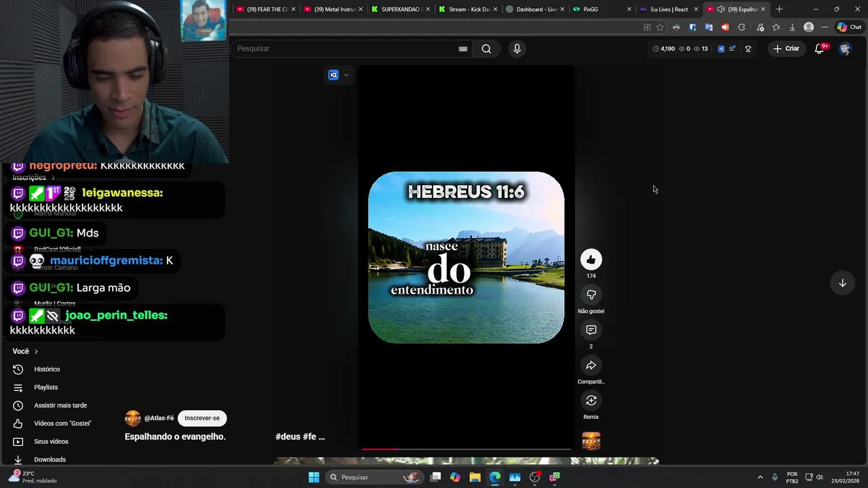Open the Windows Start menu

pyautogui.click(x=313, y=477)
